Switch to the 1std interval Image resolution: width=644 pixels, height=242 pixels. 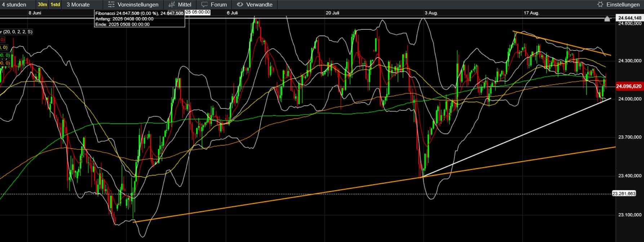(55, 5)
